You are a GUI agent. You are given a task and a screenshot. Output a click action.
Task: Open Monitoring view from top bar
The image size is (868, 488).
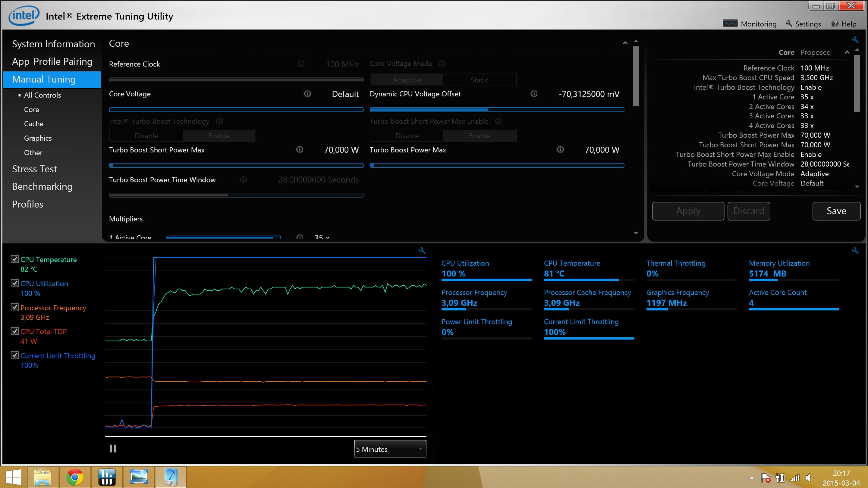pos(749,24)
